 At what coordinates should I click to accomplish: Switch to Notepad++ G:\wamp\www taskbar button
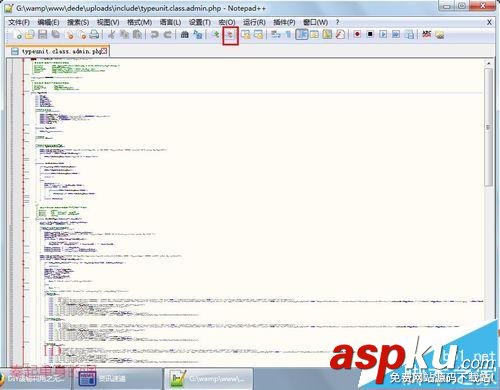209,379
